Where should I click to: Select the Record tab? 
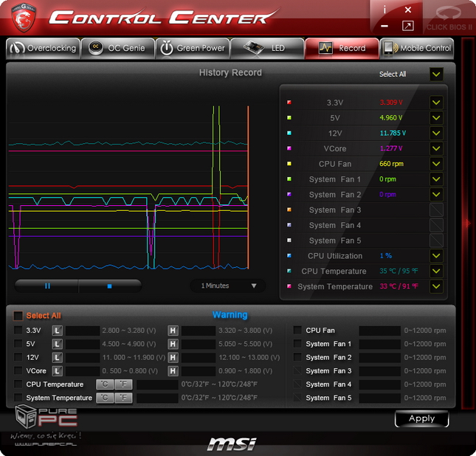point(342,48)
